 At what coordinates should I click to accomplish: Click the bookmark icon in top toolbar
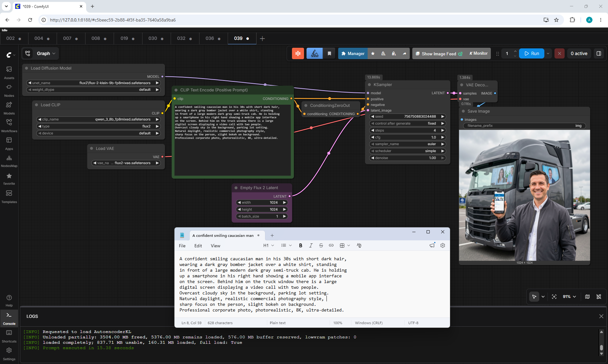pyautogui.click(x=329, y=53)
